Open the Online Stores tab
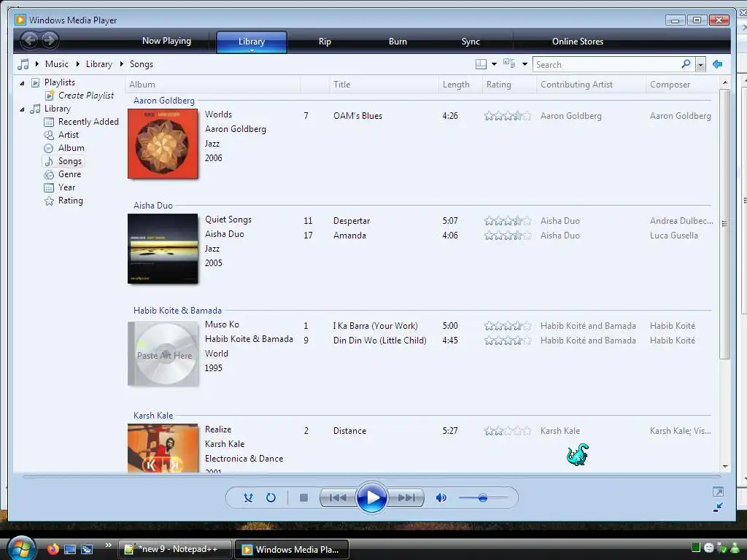747x560 pixels. click(578, 42)
